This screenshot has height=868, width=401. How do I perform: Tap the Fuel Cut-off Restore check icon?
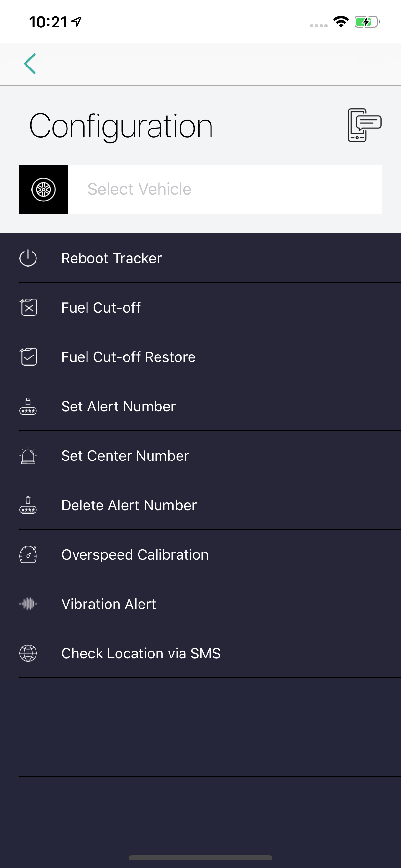[28, 357]
